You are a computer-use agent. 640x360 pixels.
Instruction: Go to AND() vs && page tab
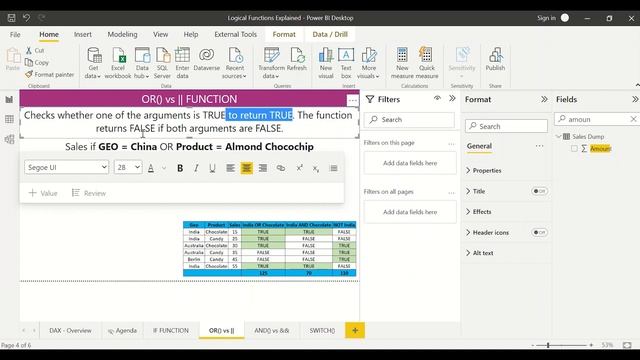pos(271,330)
